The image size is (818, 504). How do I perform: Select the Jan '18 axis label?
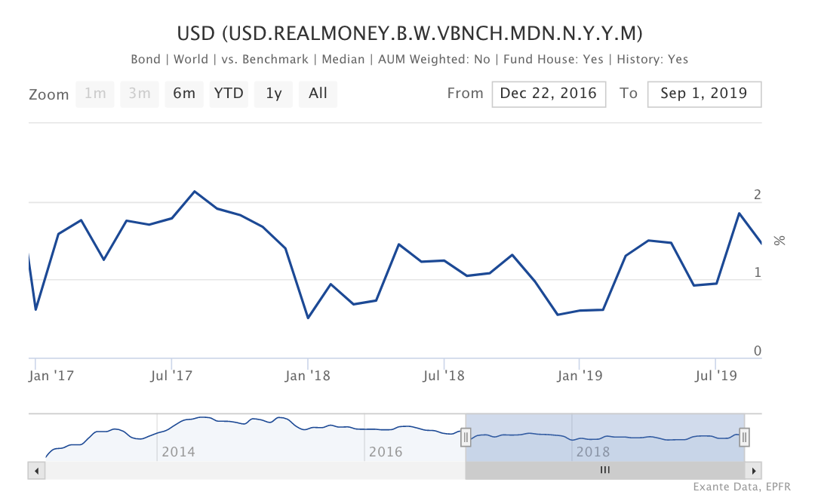point(306,375)
